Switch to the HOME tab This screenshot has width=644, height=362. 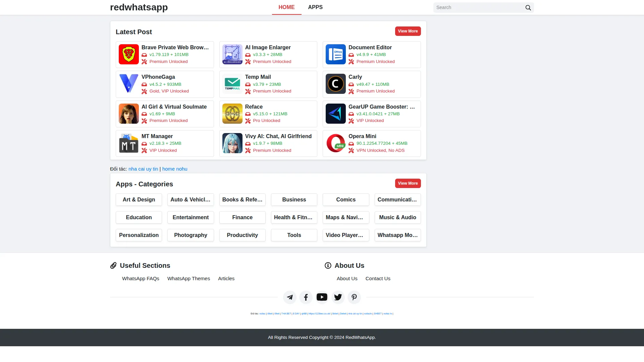click(x=286, y=7)
